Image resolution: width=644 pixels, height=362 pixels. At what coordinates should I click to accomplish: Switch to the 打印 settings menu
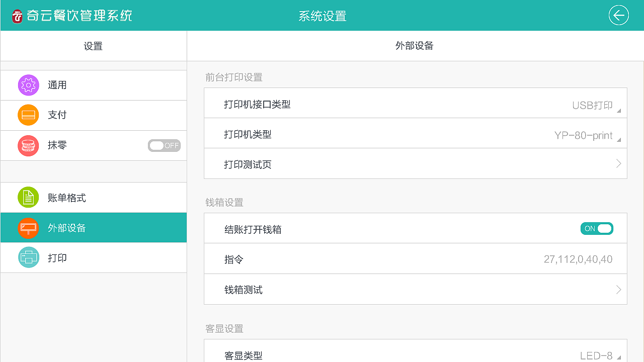point(57,258)
